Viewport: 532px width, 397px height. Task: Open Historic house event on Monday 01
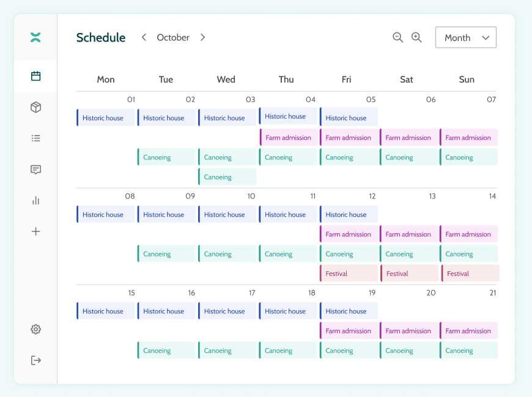(106, 118)
